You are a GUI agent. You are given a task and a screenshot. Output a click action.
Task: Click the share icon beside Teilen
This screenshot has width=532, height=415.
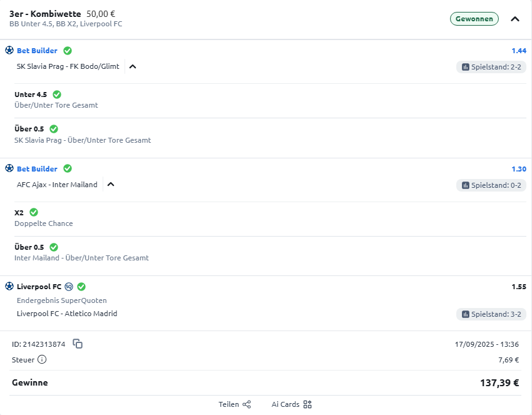[x=247, y=404]
